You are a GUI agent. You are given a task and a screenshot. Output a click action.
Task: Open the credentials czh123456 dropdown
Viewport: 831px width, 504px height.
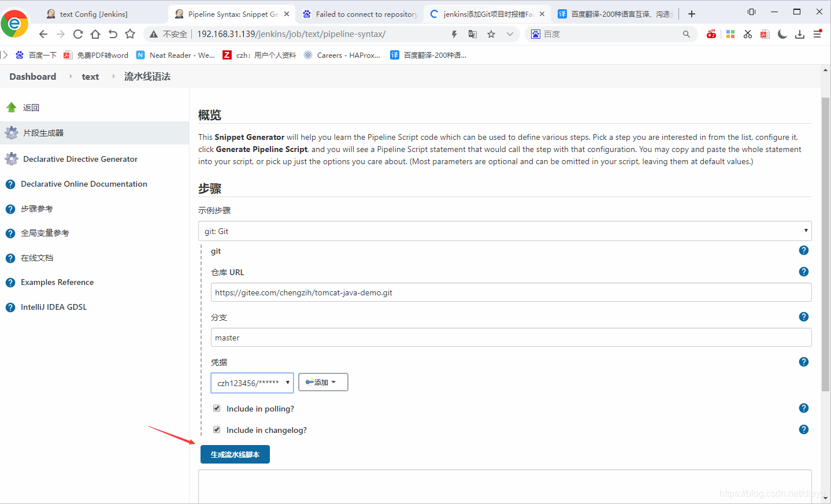[253, 383]
